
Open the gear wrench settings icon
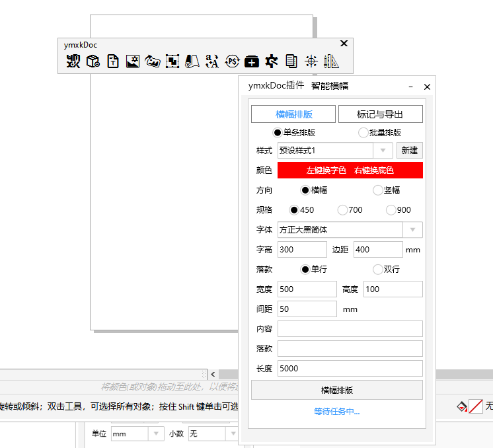pyautogui.click(x=272, y=61)
